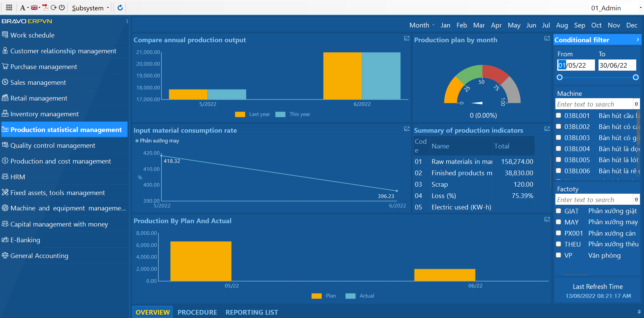The image size is (644, 318).
Task: Check the 03BL001 machine checkbox
Action: pyautogui.click(x=558, y=115)
